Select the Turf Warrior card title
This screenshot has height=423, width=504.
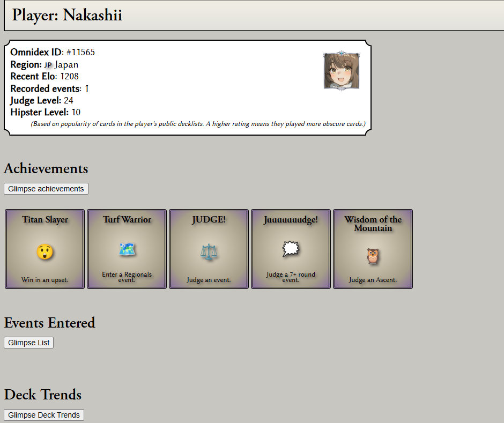coord(127,219)
